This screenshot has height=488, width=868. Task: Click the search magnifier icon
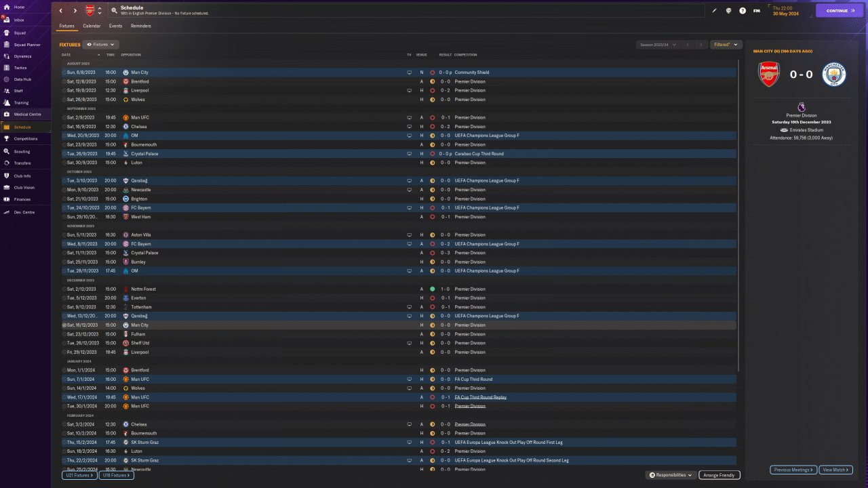(x=114, y=11)
